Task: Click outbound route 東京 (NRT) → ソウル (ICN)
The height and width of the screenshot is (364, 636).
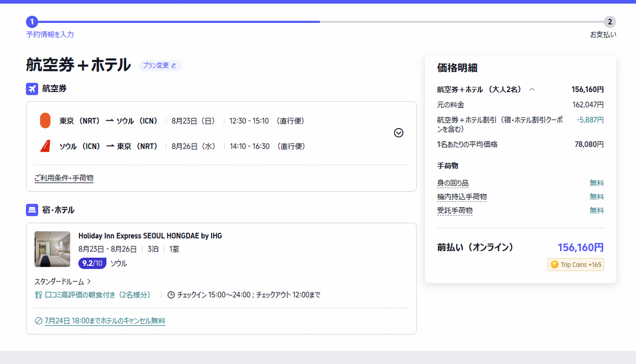Action: coord(109,121)
